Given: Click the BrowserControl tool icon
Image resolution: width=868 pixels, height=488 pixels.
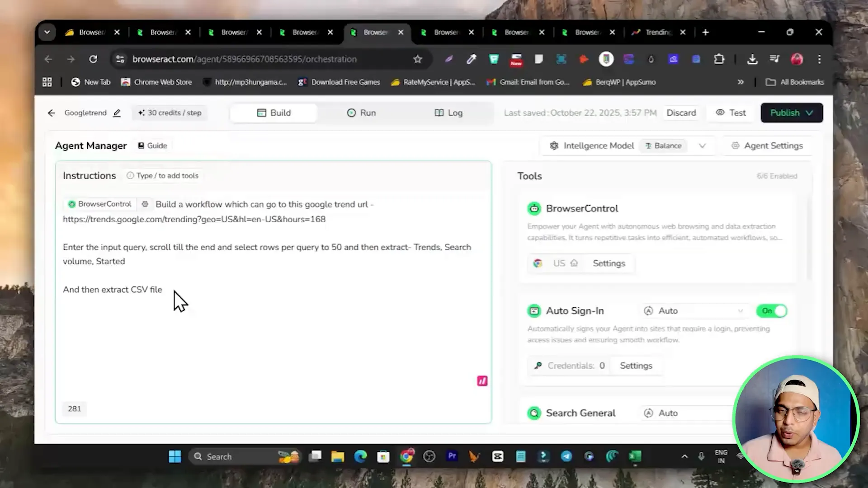Looking at the screenshot, I should click(x=534, y=208).
